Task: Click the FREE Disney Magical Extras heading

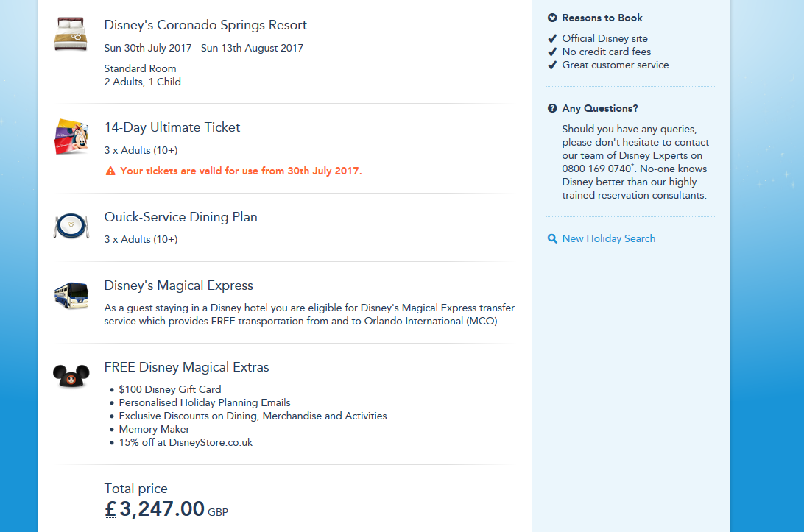Action: [186, 367]
